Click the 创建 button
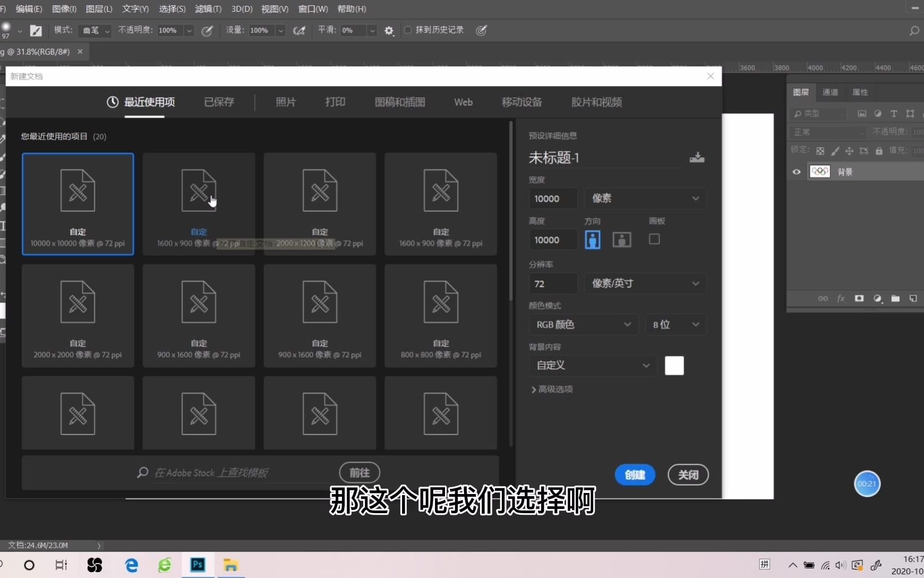924x578 pixels. point(635,474)
